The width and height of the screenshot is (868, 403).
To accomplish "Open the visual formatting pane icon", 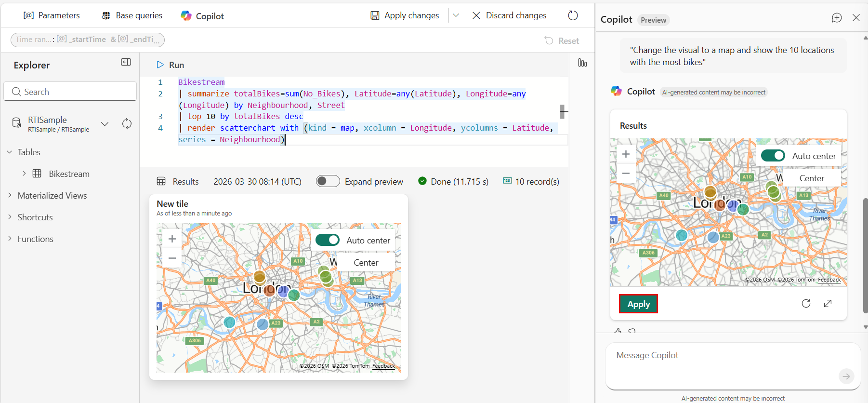I will point(582,63).
